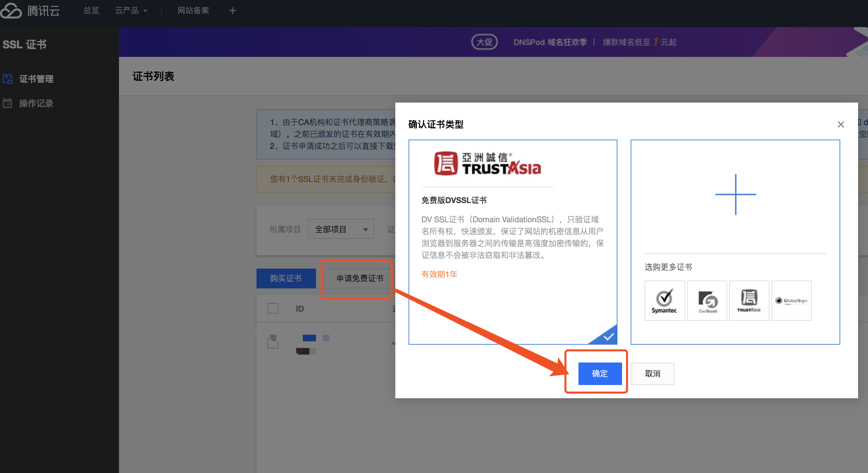868x473 pixels.
Task: Click the certificate row file icon
Action: [x=273, y=341]
